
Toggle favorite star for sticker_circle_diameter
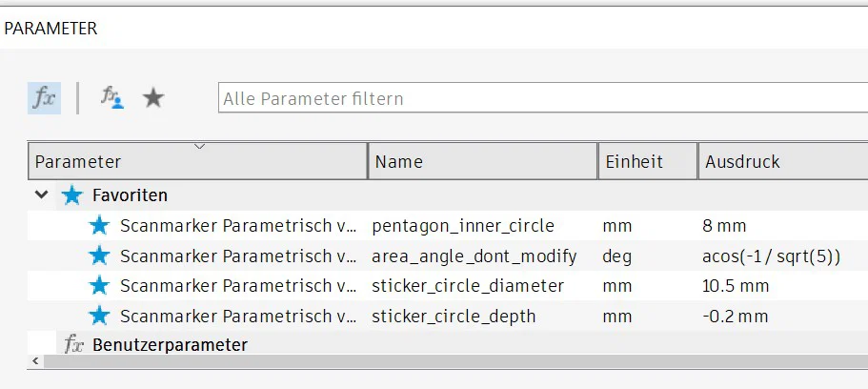(99, 285)
